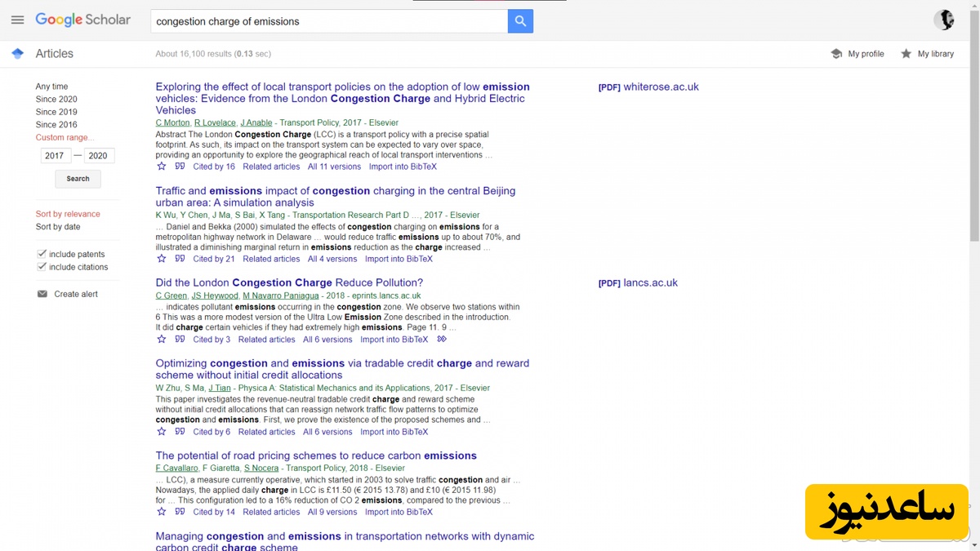Screen dimensions: 980x551
Task: Open the user profile avatar
Action: coord(944,20)
